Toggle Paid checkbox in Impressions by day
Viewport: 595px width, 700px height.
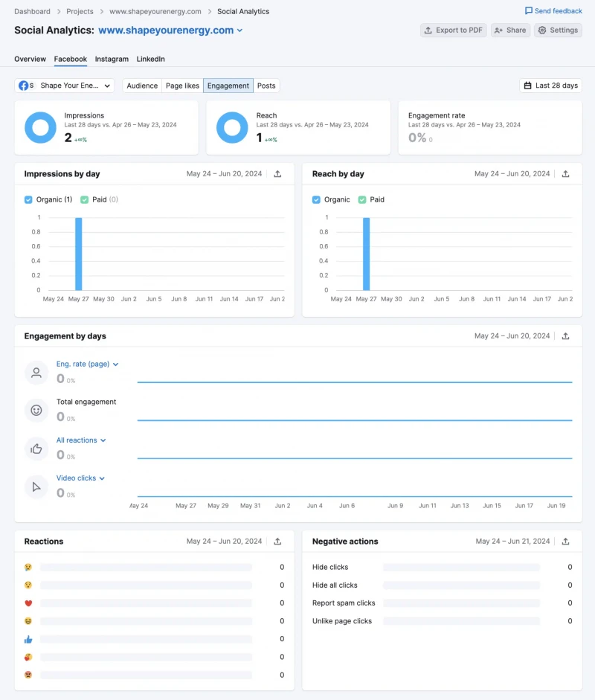[84, 199]
